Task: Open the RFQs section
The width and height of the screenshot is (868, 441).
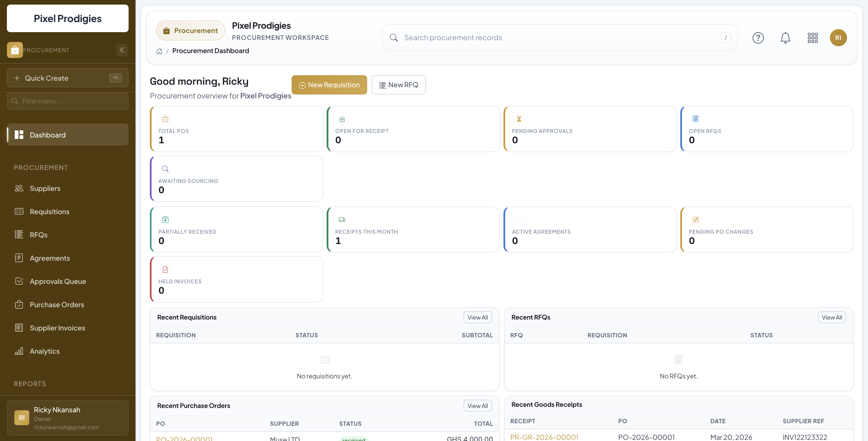Action: pos(38,235)
